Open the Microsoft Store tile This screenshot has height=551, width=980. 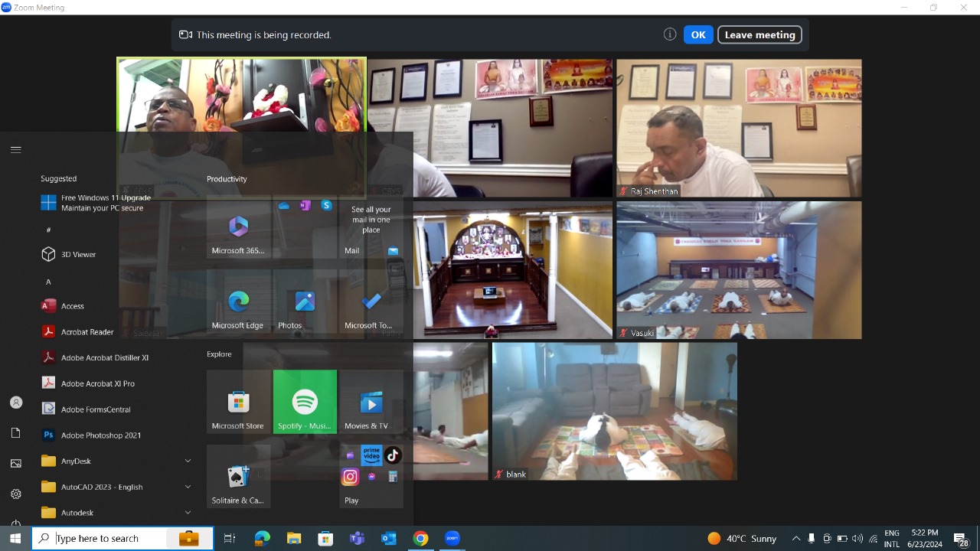point(238,402)
